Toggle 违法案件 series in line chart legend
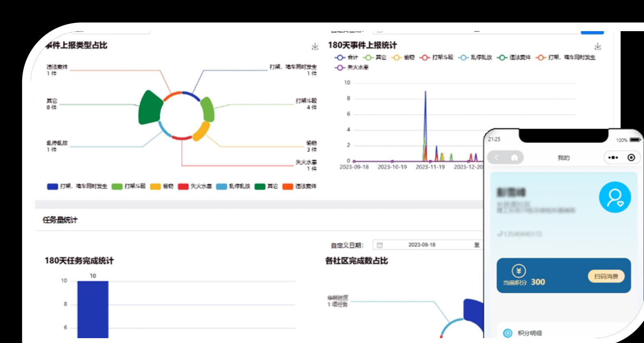The width and height of the screenshot is (644, 343). point(514,57)
